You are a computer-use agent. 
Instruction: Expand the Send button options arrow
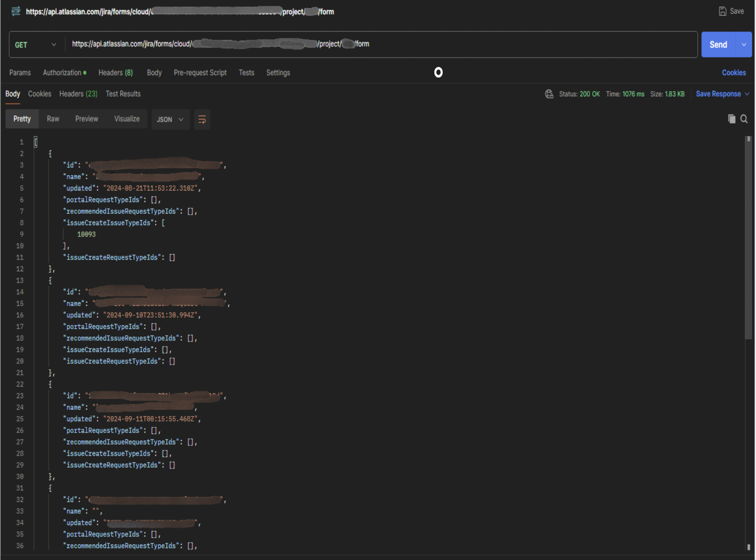click(x=744, y=44)
